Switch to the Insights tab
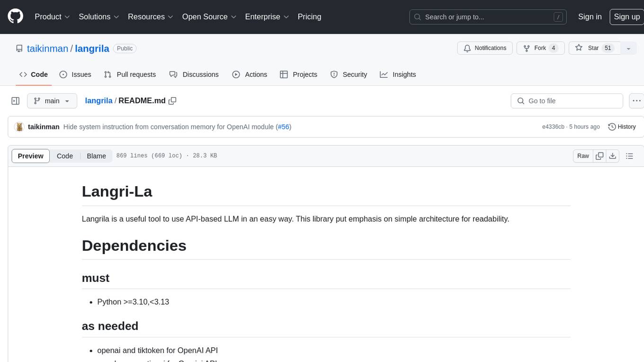This screenshot has height=362, width=644. tap(398, 74)
